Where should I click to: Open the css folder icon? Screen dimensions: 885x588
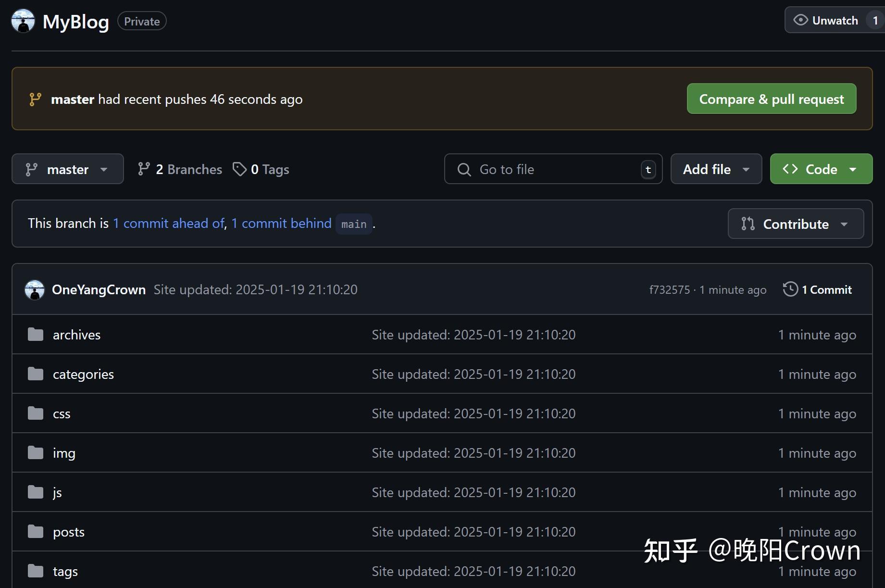[x=36, y=413]
